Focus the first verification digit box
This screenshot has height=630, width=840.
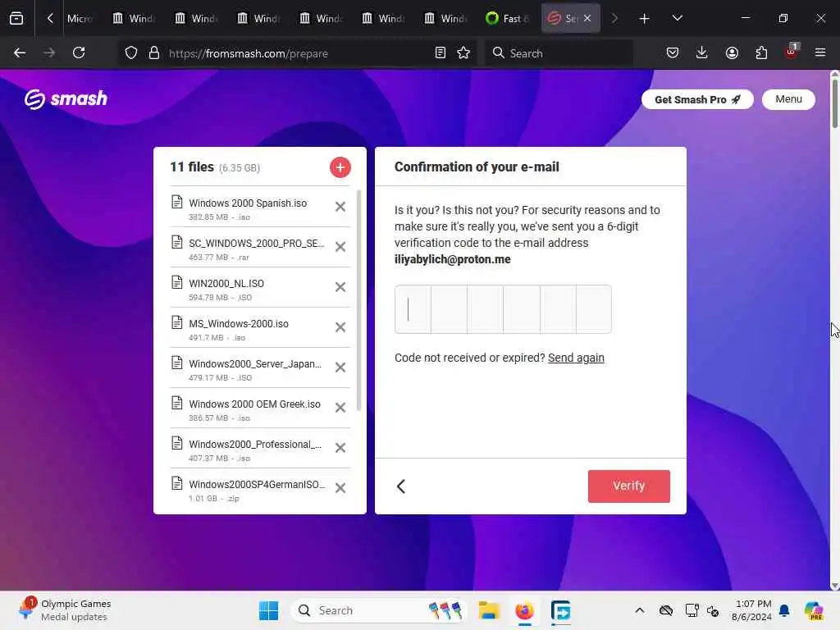click(413, 309)
